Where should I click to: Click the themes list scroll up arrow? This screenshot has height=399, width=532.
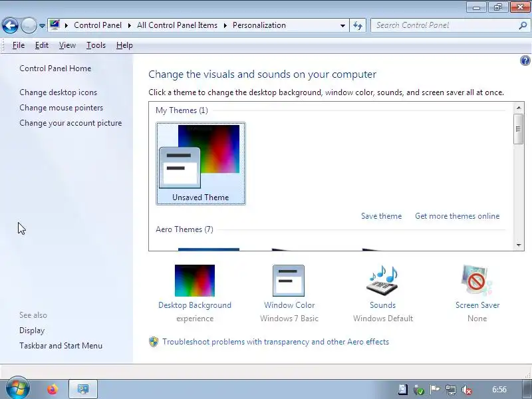[519, 108]
